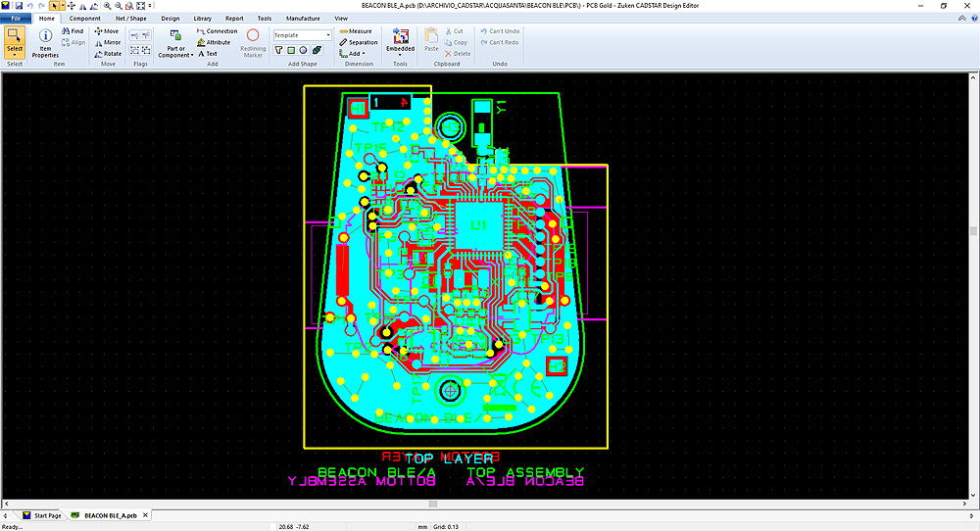
Task: Click the Zoom Out magnifier icon
Action: pos(119,6)
